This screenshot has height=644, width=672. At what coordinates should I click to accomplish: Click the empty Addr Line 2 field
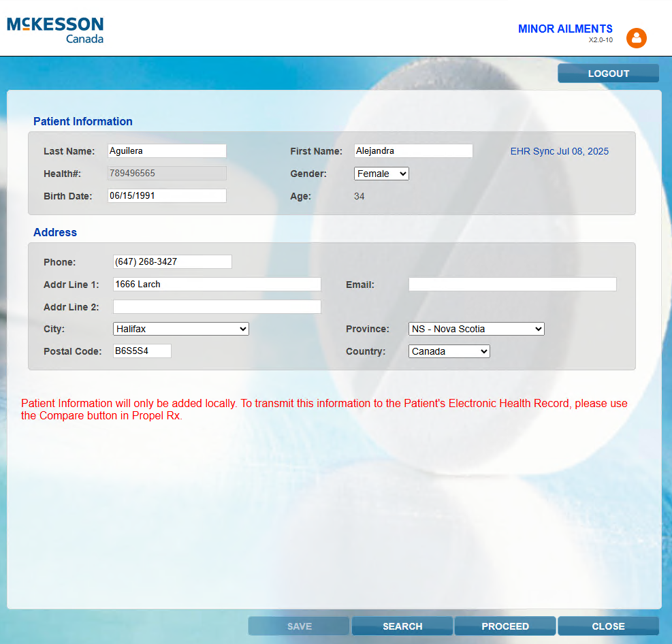(217, 307)
